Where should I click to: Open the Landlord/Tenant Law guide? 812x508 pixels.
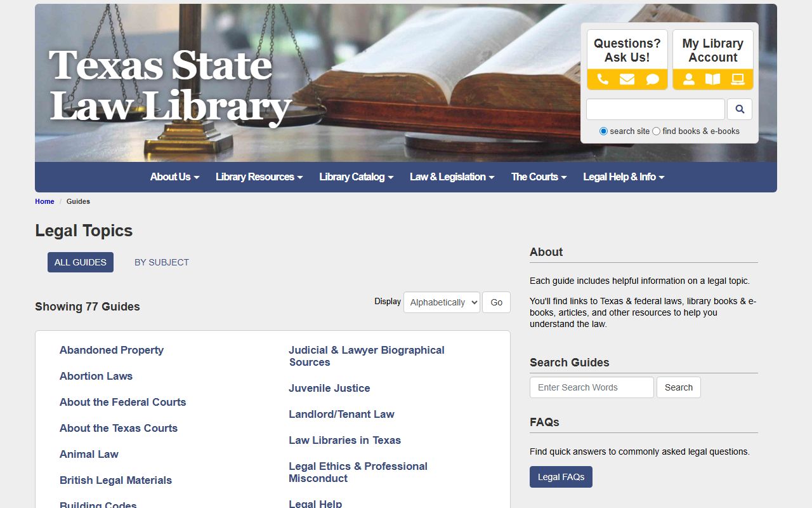[341, 414]
